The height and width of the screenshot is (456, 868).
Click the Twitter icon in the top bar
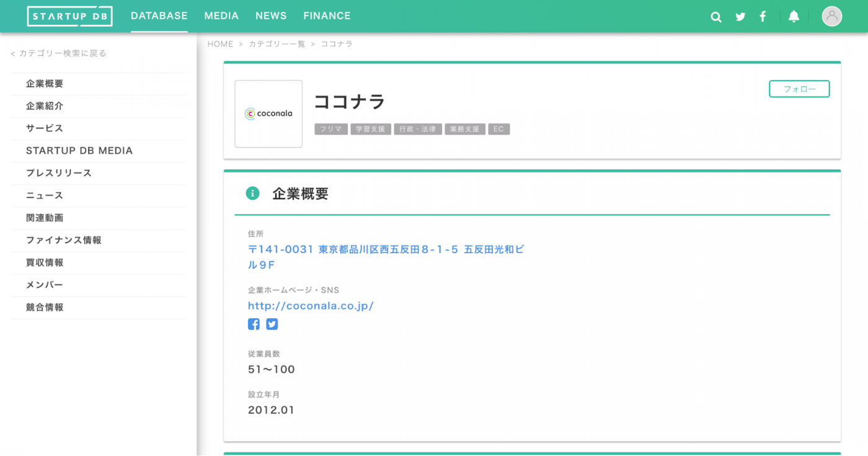click(x=740, y=16)
